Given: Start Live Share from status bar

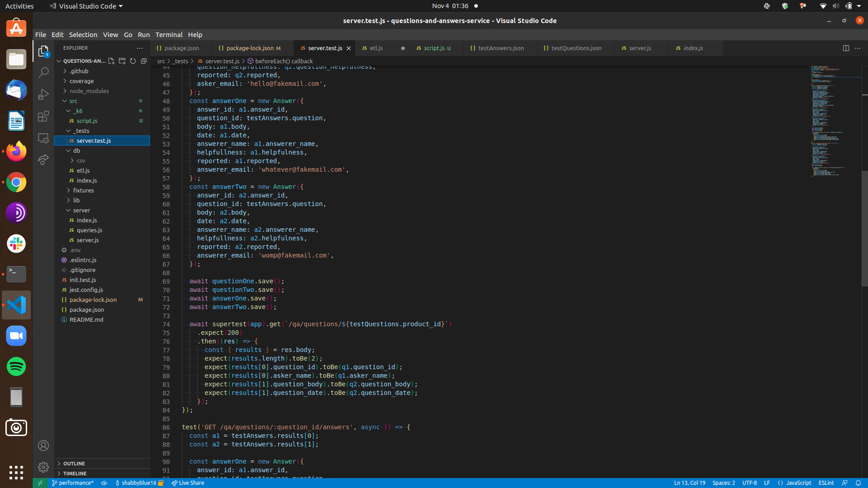Looking at the screenshot, I should (188, 483).
